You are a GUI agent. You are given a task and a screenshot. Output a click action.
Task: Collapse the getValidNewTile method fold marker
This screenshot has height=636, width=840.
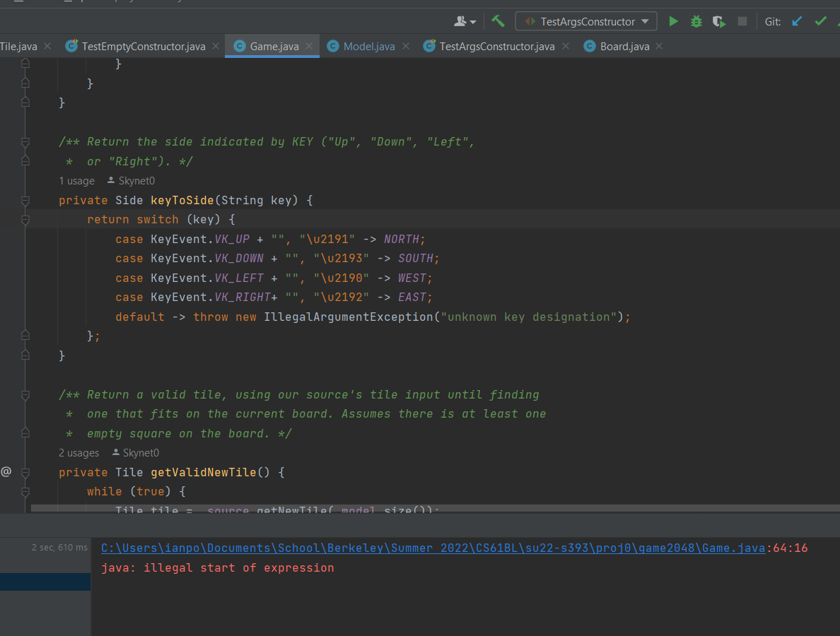point(25,472)
